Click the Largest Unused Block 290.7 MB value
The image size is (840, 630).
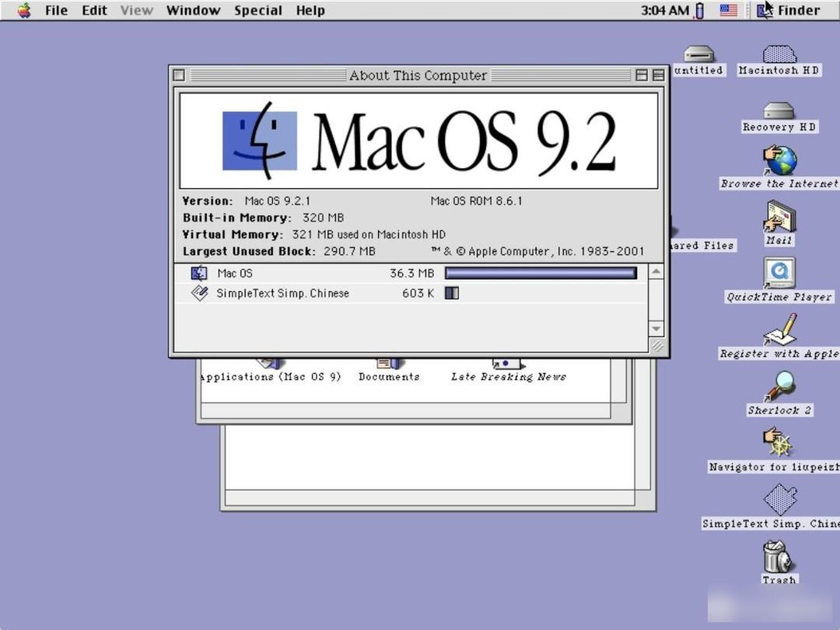tap(349, 251)
